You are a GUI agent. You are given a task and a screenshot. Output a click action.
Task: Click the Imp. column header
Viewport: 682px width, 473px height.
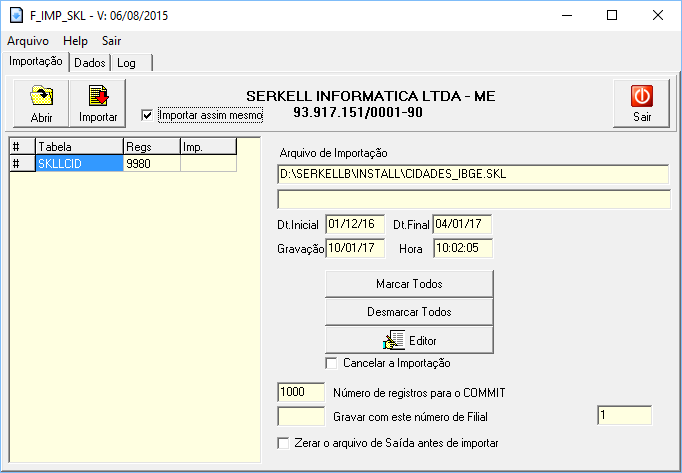(208, 147)
